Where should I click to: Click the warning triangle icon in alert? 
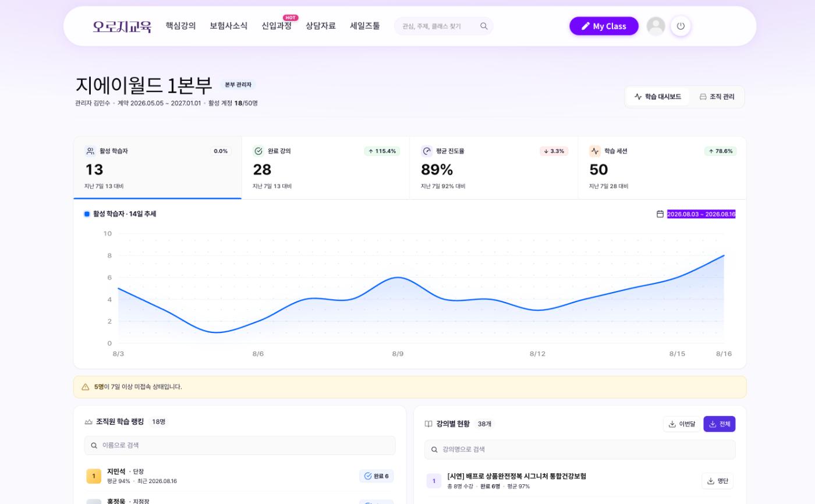(x=86, y=387)
